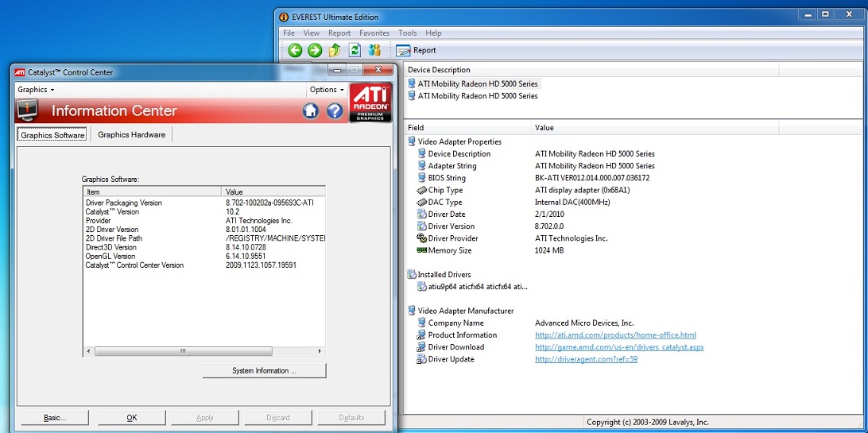Click the Refresh icon in EVEREST toolbar
Image resolution: width=868 pixels, height=433 pixels.
point(355,50)
